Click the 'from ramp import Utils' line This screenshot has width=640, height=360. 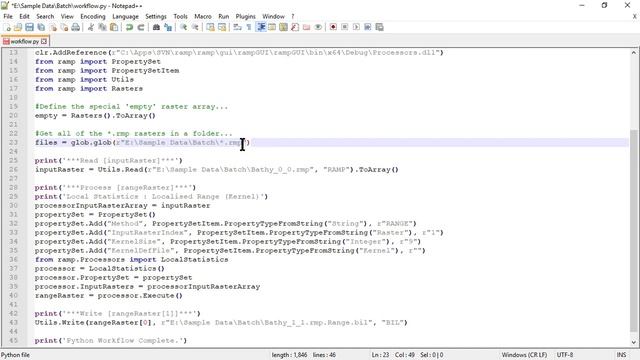click(x=84, y=80)
